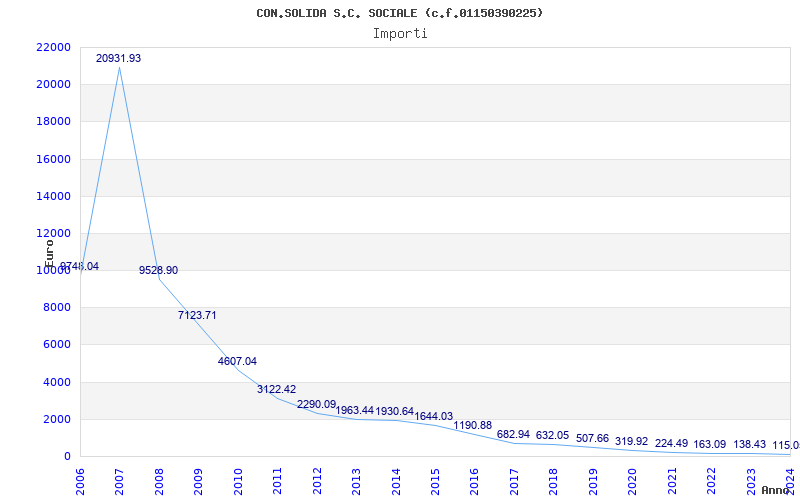Click data label 1930.64

394,411
